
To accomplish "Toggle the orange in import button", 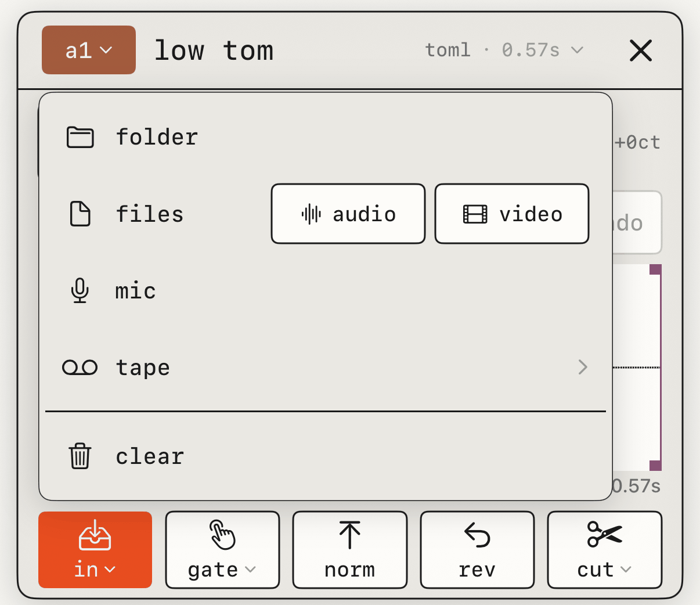I will tap(95, 550).
